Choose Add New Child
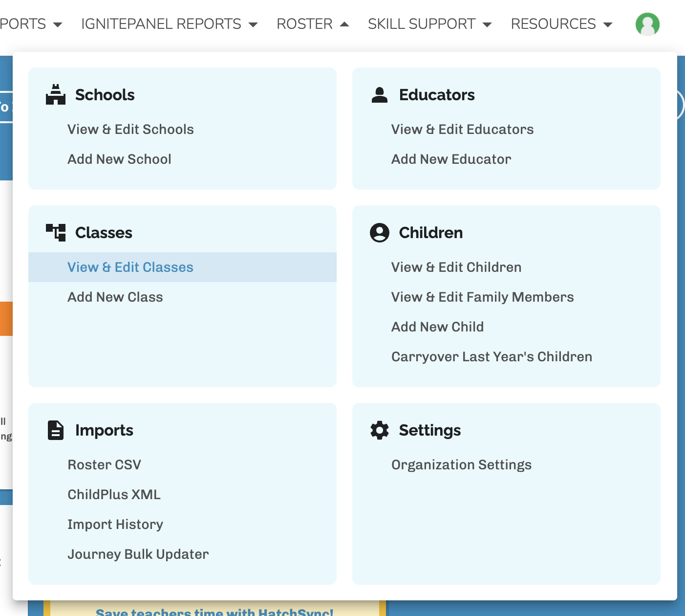This screenshot has height=616, width=685. [x=437, y=327]
